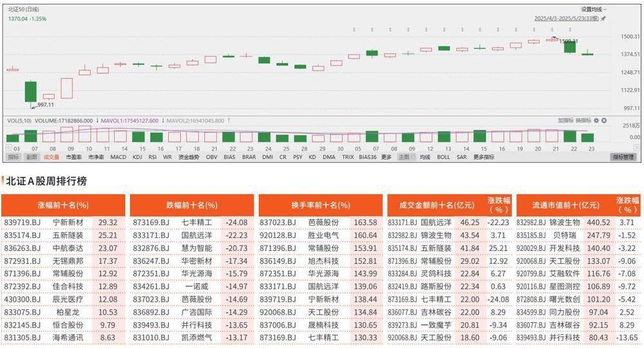
Task: Open the 2025/4/3-2025/5/23 date range link
Action: click(x=566, y=19)
